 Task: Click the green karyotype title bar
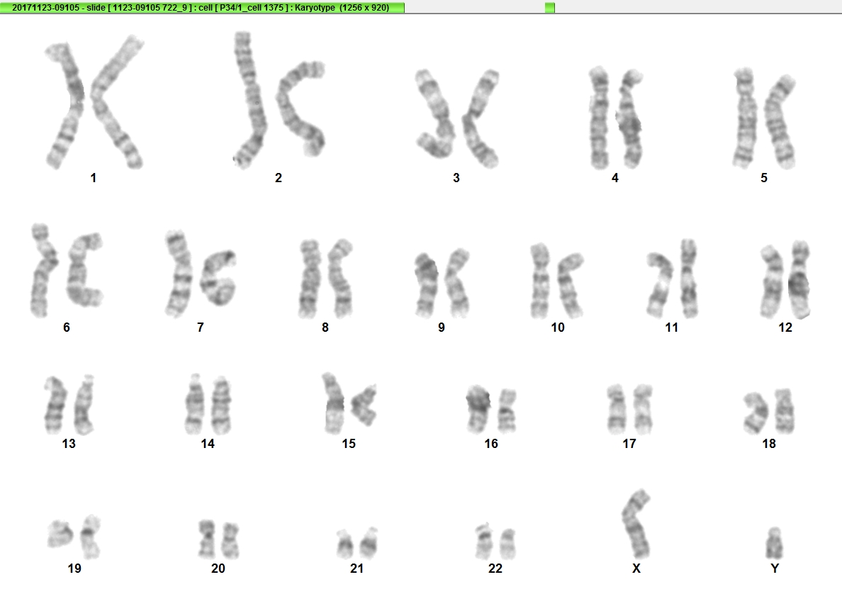(x=202, y=8)
